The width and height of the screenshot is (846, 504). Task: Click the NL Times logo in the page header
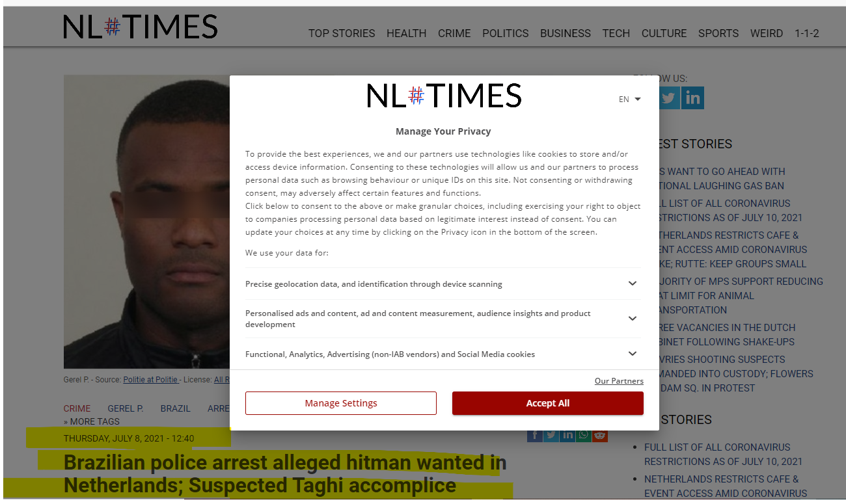141,27
